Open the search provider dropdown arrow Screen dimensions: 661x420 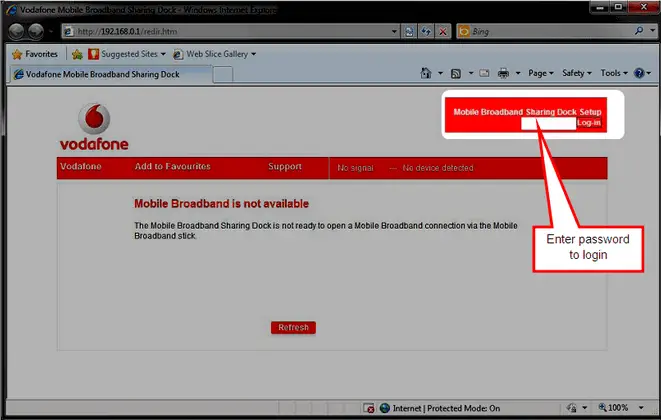tap(652, 31)
